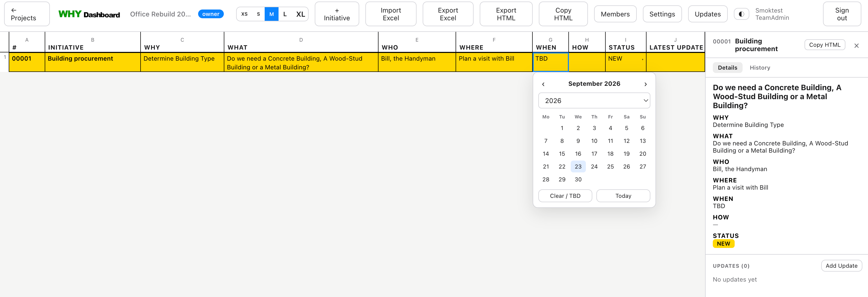Screen dimensions: 868x297
Task: Select L size option
Action: [x=285, y=14]
